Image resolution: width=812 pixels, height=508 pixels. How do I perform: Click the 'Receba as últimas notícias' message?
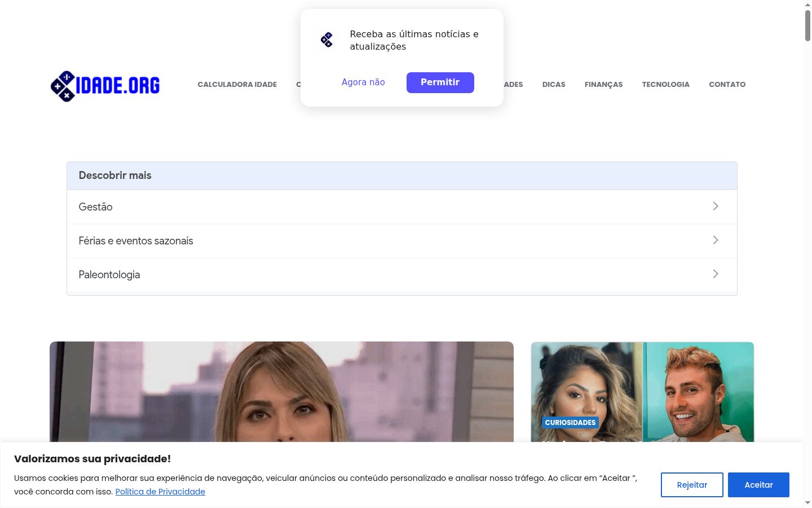[414, 40]
